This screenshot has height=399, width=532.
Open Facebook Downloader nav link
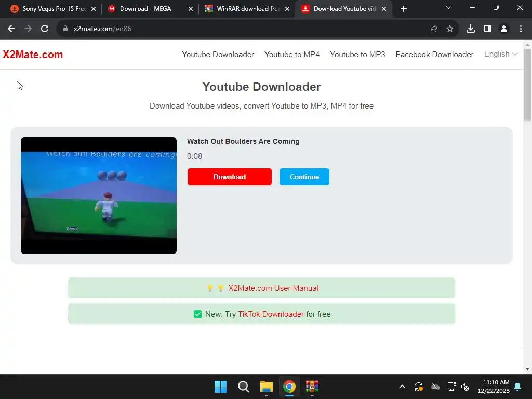coord(434,55)
